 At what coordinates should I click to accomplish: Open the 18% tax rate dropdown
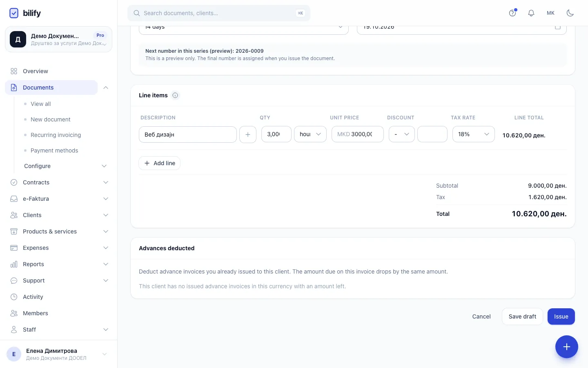click(x=474, y=134)
